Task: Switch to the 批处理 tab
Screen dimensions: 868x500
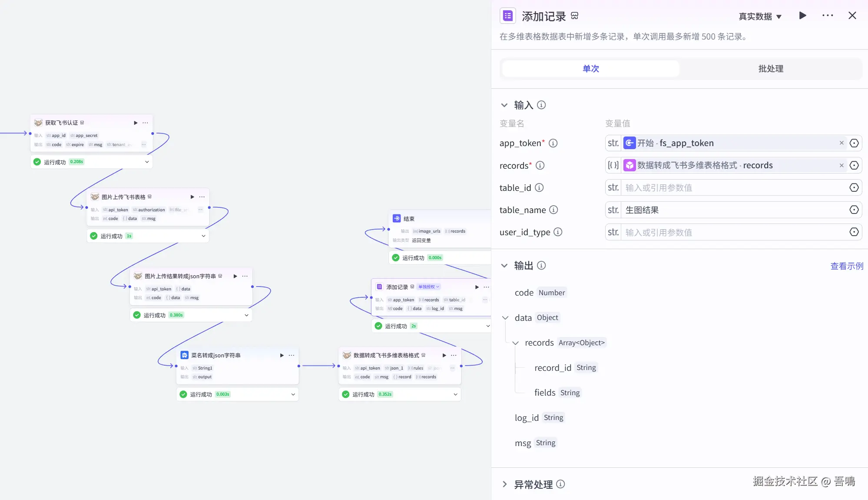Action: (x=770, y=69)
